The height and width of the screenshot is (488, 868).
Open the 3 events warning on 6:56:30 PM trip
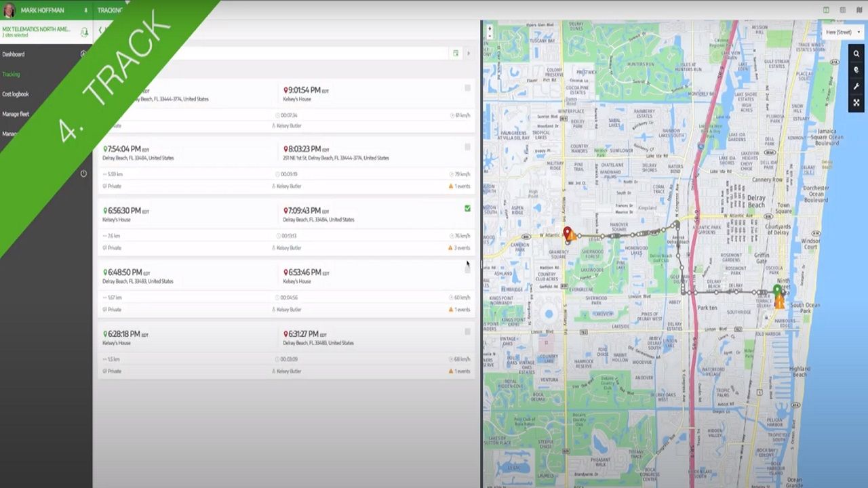pos(459,248)
